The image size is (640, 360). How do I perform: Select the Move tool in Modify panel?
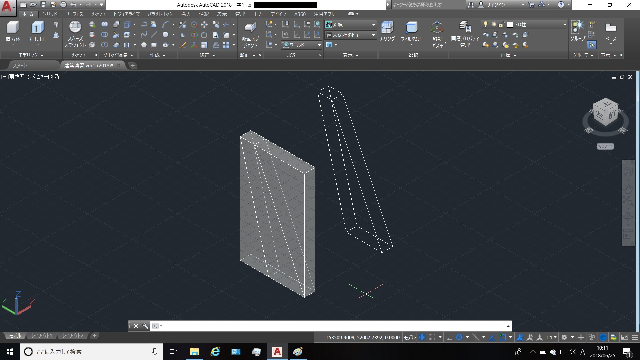click(x=204, y=24)
